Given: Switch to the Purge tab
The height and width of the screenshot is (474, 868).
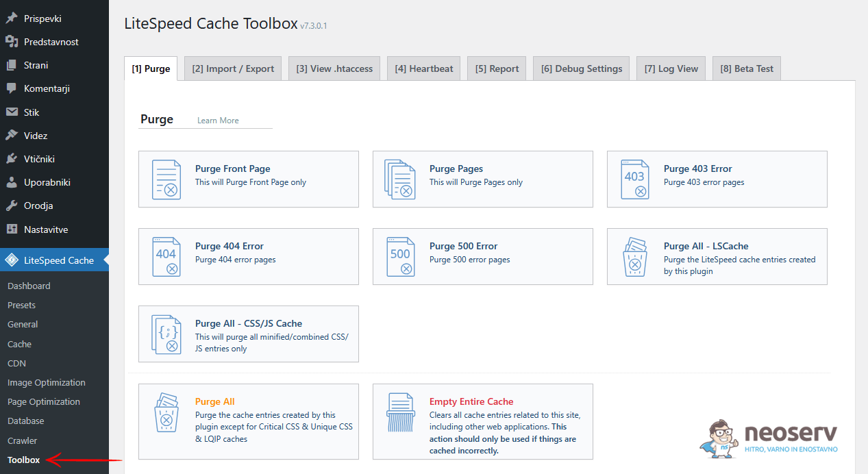Looking at the screenshot, I should tap(151, 68).
